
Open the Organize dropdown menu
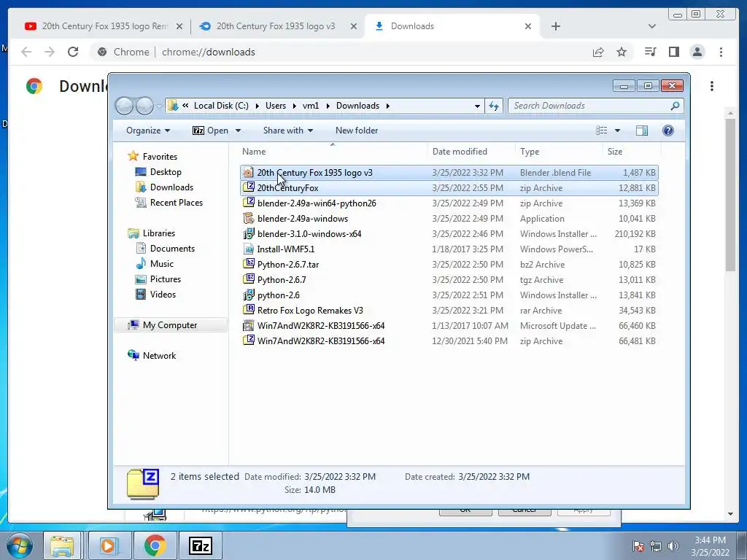click(148, 131)
